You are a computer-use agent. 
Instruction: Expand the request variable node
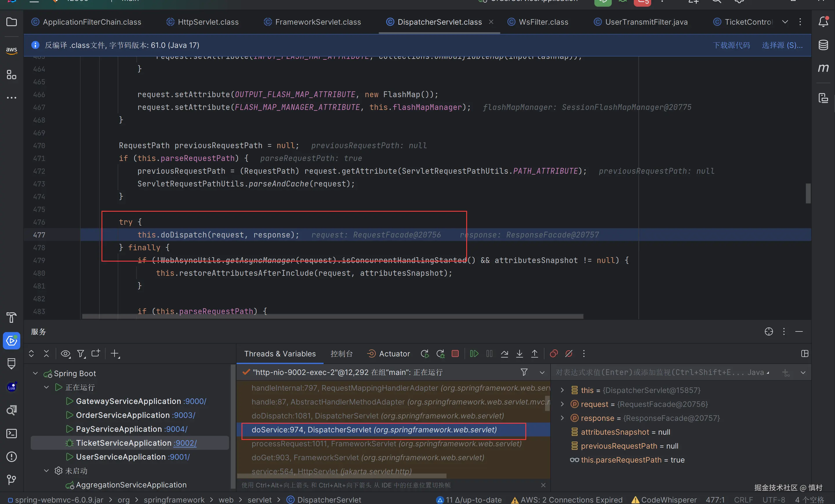[x=562, y=404]
